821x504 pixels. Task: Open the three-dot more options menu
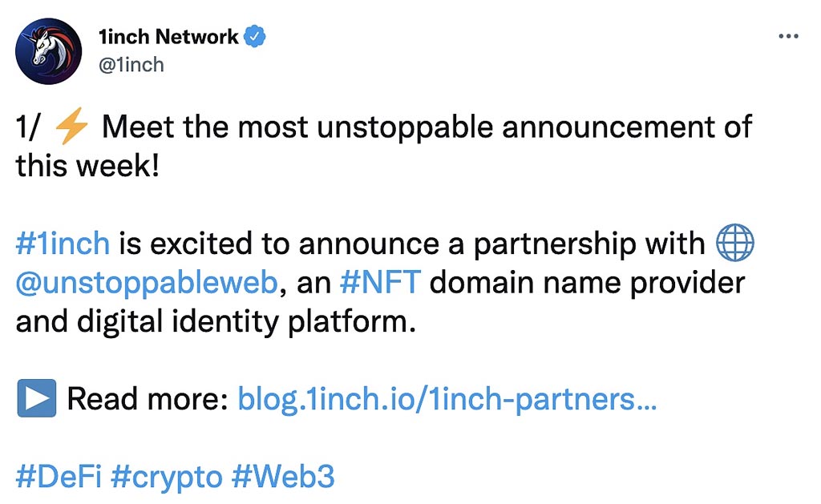tap(789, 36)
